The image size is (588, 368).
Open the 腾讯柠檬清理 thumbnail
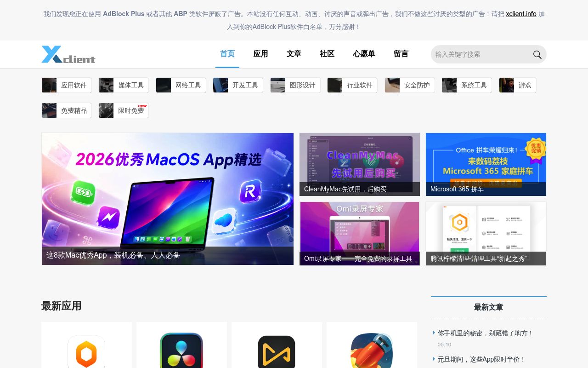[x=486, y=234]
